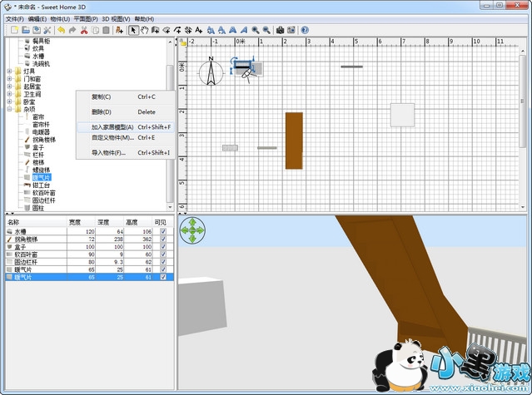Expand the 灯具 folder in catalog
This screenshot has width=532, height=395.
[x=9, y=72]
